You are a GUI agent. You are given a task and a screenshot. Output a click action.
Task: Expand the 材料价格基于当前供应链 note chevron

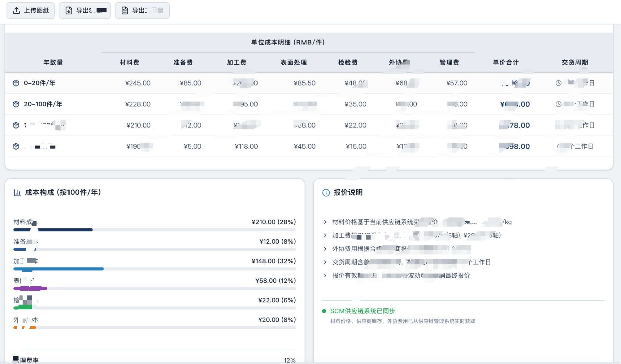(x=325, y=222)
